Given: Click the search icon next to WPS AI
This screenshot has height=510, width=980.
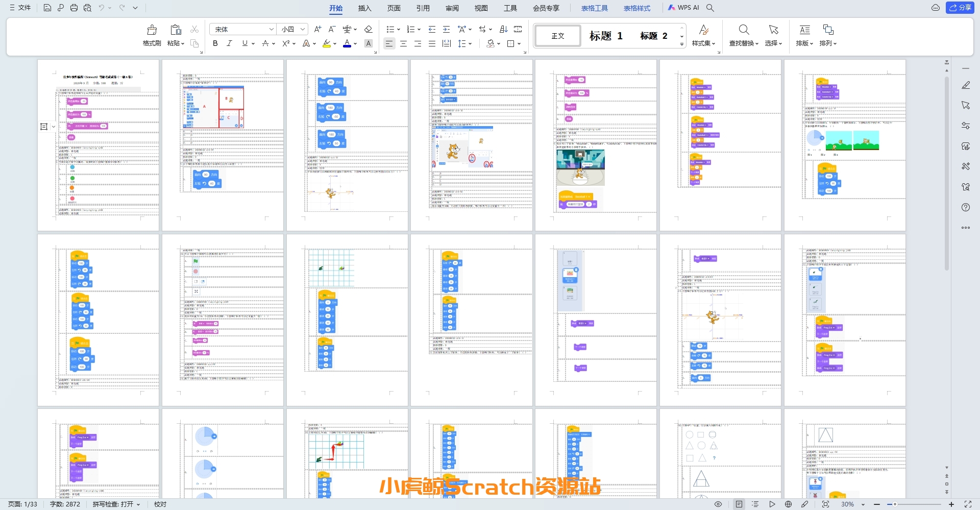Looking at the screenshot, I should [x=710, y=8].
